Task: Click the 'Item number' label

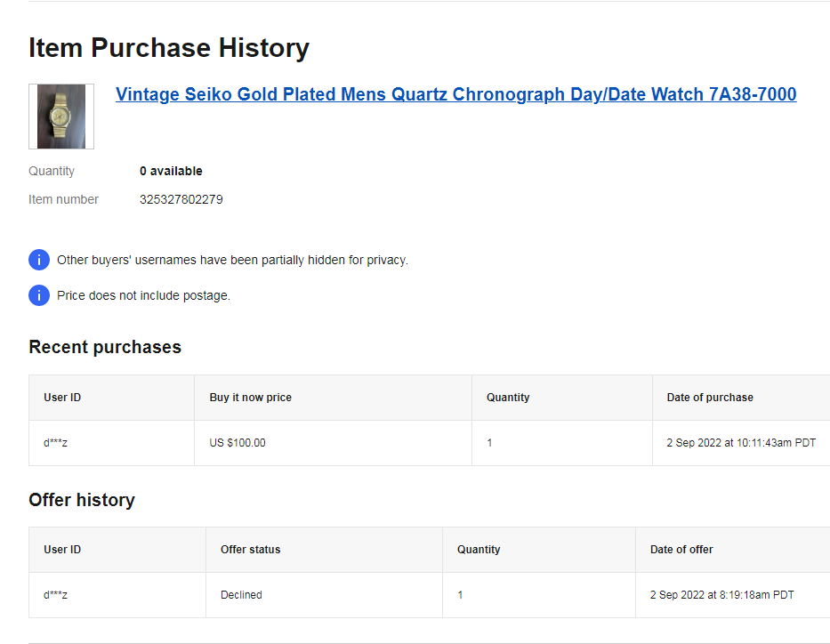Action: point(63,199)
